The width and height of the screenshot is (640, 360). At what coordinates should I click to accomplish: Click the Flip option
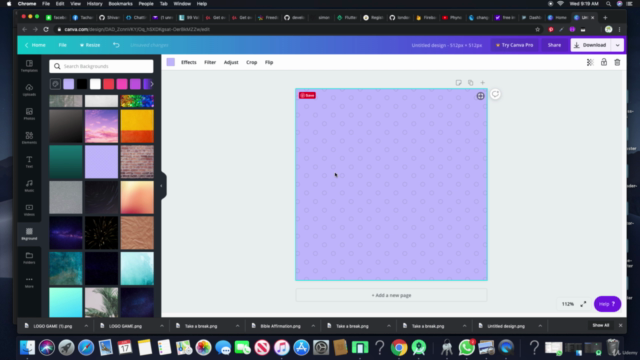click(269, 62)
